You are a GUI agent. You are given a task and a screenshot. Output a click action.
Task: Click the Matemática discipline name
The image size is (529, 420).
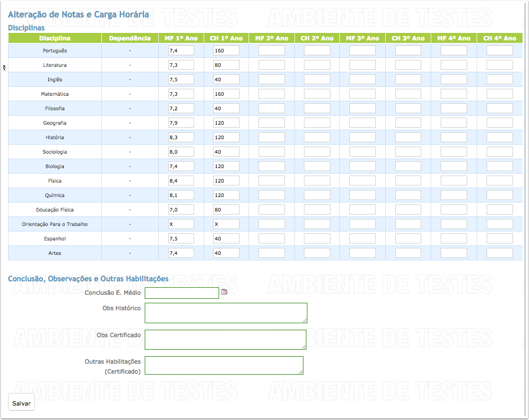click(x=55, y=94)
